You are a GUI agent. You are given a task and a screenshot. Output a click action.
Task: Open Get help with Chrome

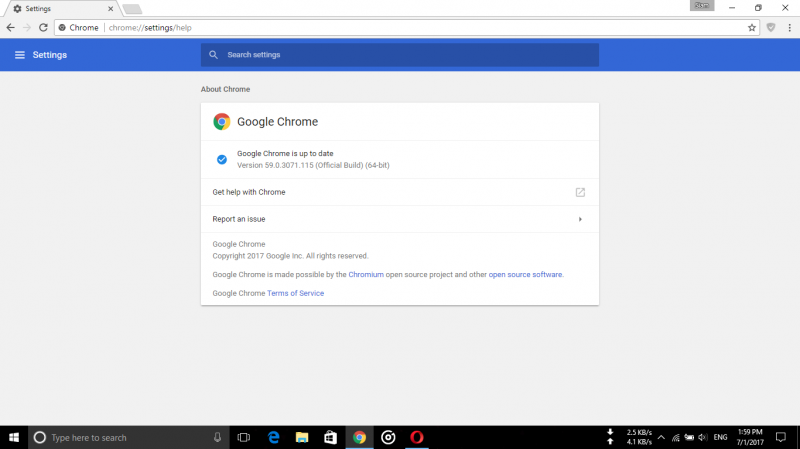click(x=399, y=192)
